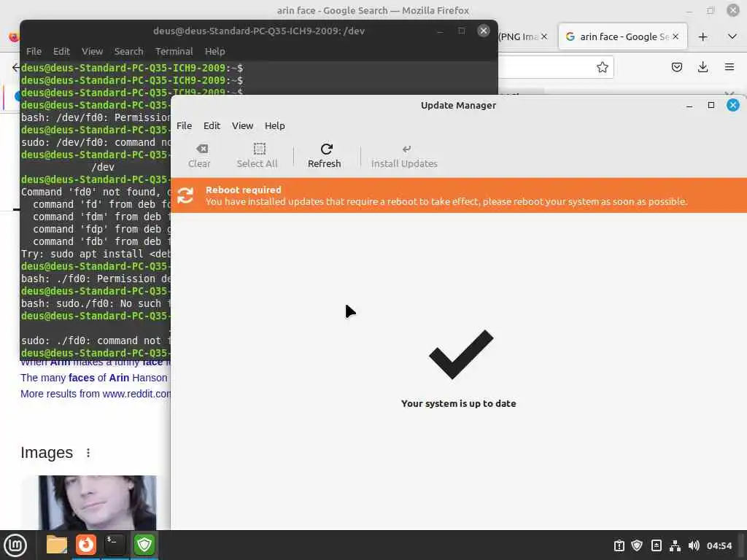Open the three-dot options next to Images

pyautogui.click(x=88, y=453)
